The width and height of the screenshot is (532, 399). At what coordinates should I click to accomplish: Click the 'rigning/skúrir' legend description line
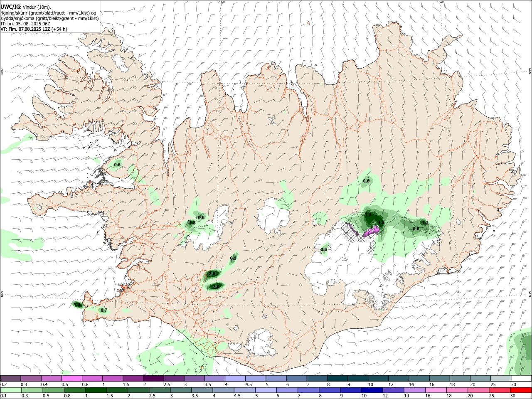tap(48, 13)
